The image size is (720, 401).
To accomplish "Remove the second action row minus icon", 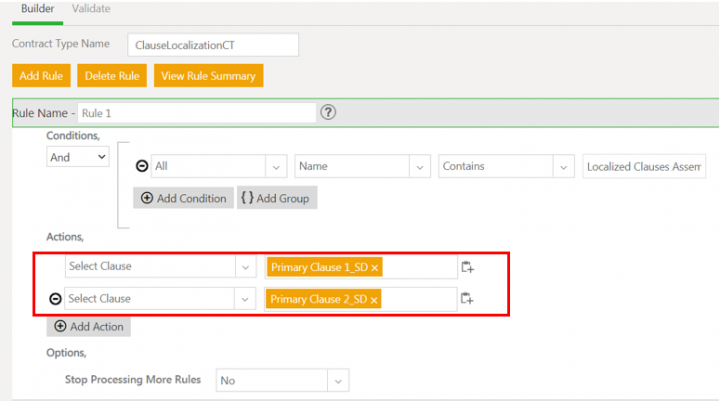I will [55, 299].
